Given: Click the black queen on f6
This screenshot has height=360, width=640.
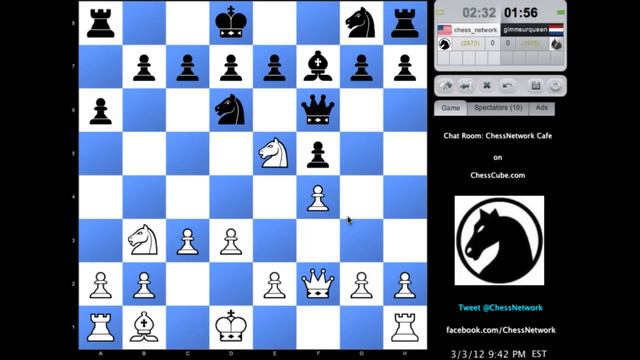Looking at the screenshot, I should pyautogui.click(x=318, y=110).
